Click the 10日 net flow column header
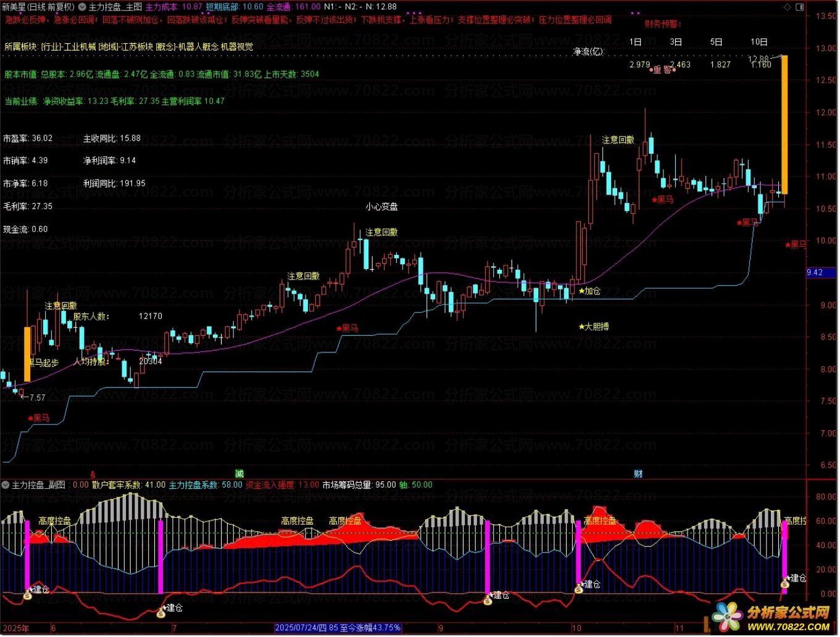This screenshot has width=840, height=637. pos(759,42)
